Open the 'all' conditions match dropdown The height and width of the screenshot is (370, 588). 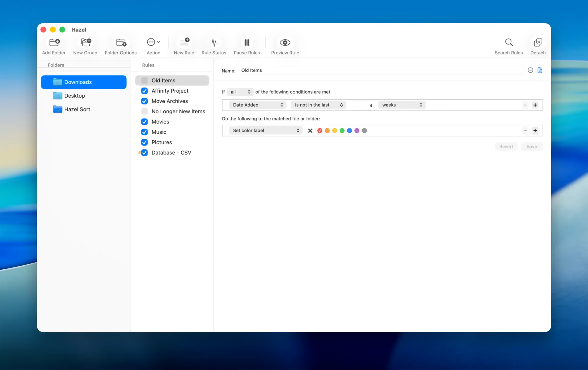(x=240, y=92)
